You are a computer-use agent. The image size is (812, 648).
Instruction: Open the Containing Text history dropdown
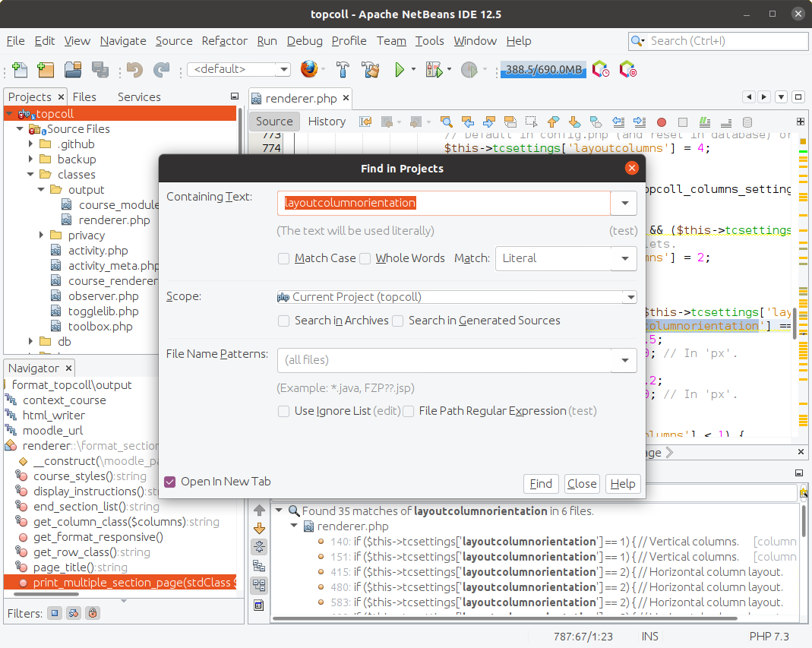[x=624, y=203]
